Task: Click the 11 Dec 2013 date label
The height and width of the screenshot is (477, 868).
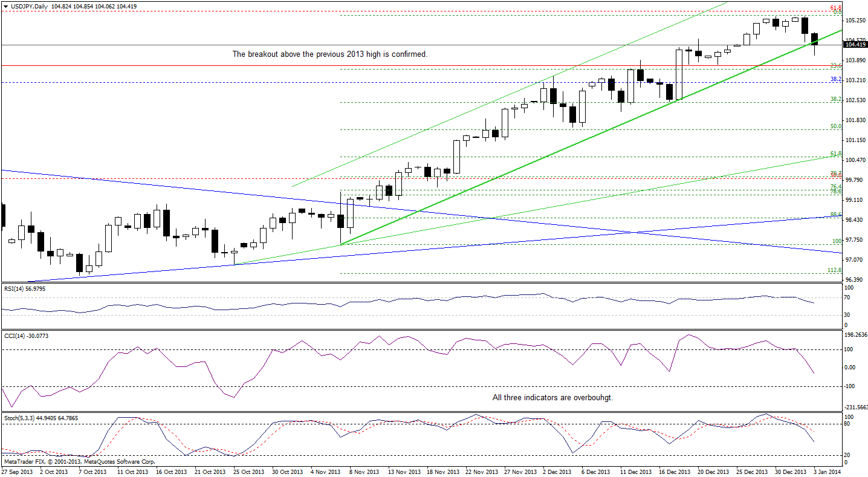Action: click(636, 472)
